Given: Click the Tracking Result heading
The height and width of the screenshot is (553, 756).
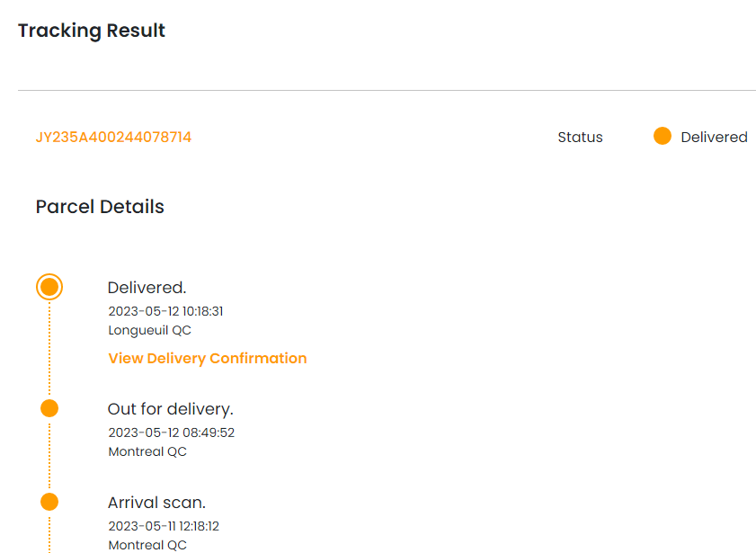Looking at the screenshot, I should click(x=92, y=31).
